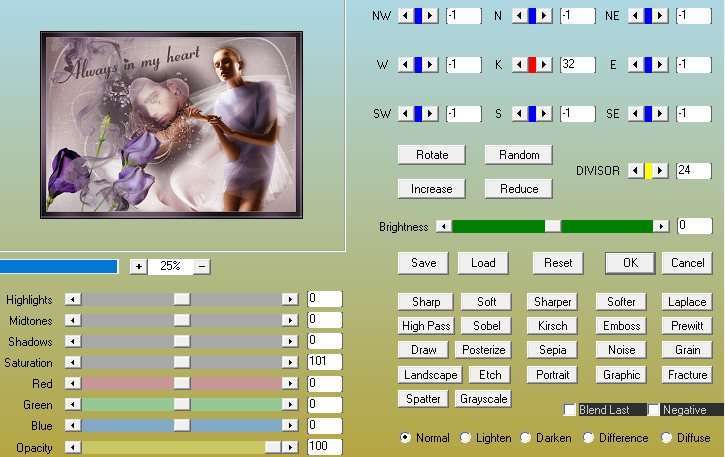The height and width of the screenshot is (457, 725).
Task: Click the Saturation value input field
Action: [x=324, y=362]
